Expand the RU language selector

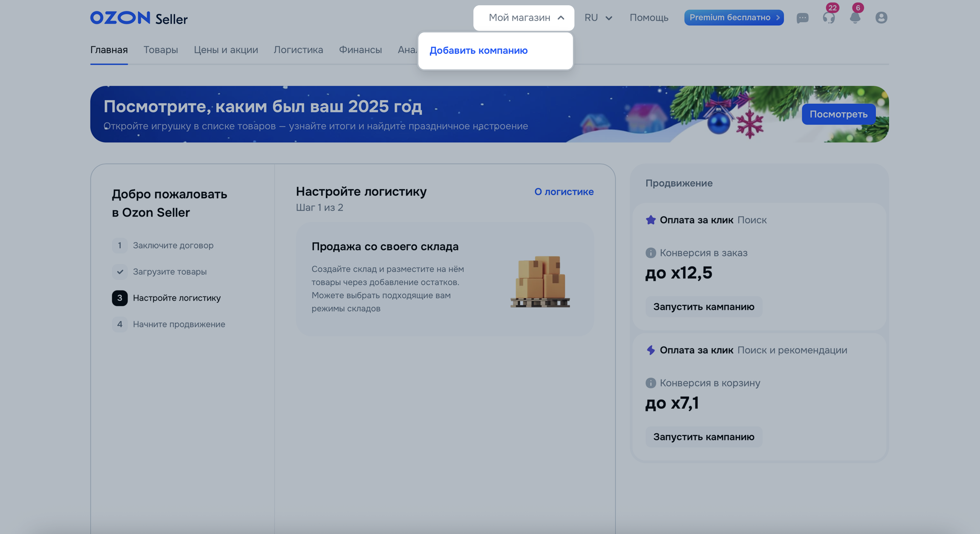click(x=598, y=18)
